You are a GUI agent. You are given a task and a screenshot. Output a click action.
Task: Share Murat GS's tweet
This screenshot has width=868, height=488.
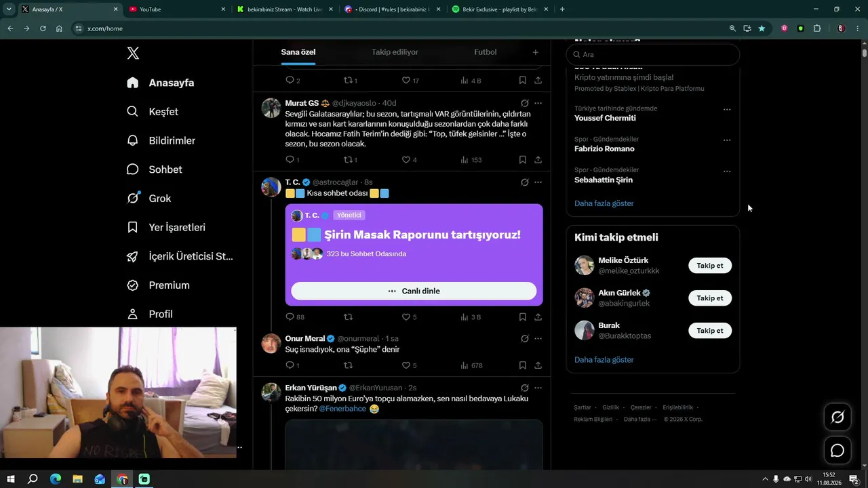pyautogui.click(x=538, y=160)
